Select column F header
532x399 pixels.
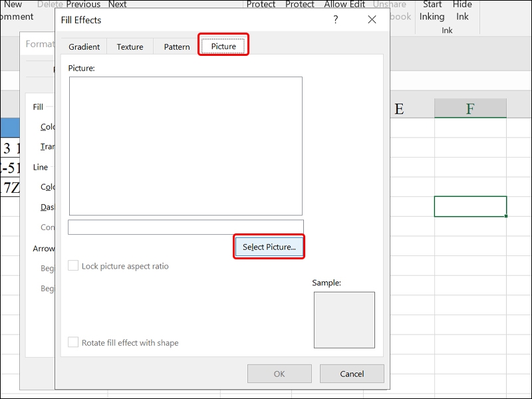tap(470, 108)
